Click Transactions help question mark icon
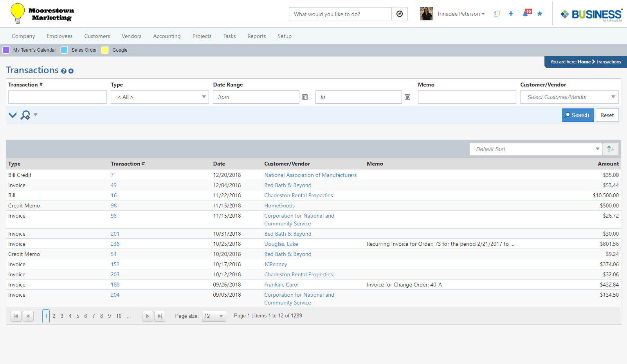This screenshot has height=364, width=627. pyautogui.click(x=64, y=71)
